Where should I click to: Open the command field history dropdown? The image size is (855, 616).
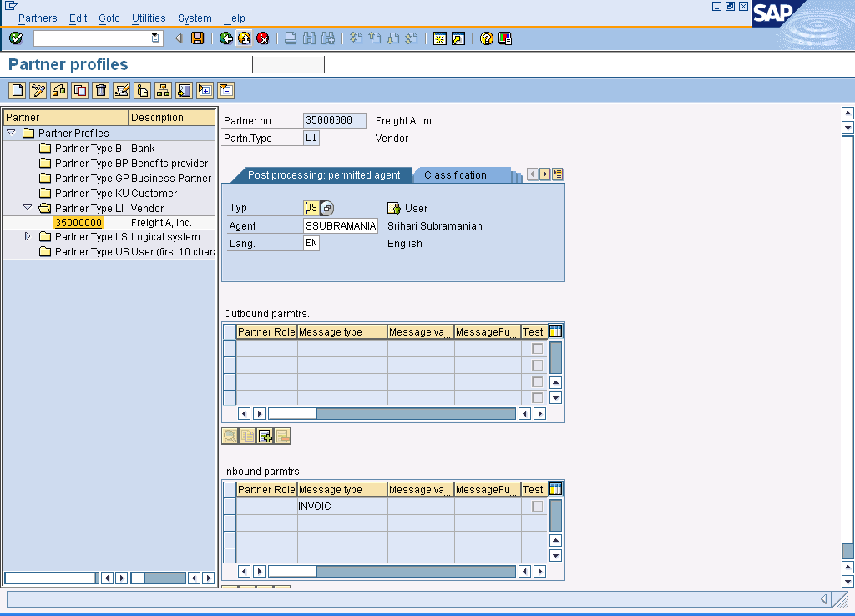pyautogui.click(x=155, y=38)
